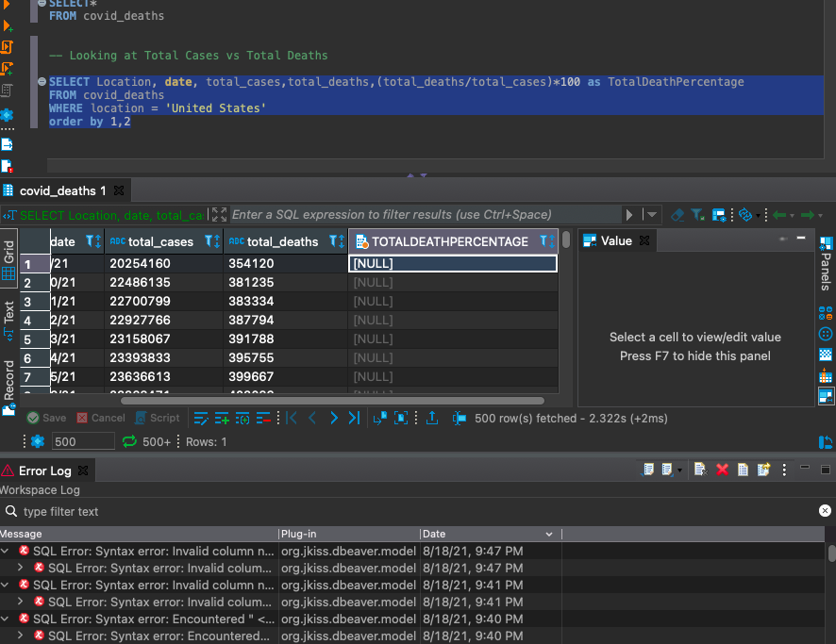Clear the error log with the red X icon
The height and width of the screenshot is (644, 836).
723,470
